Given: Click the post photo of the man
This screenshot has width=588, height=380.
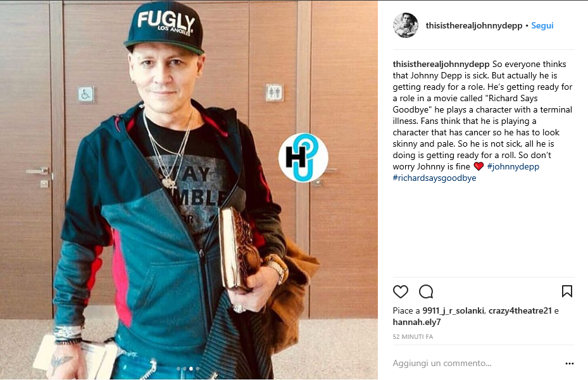Looking at the screenshot, I should (189, 190).
